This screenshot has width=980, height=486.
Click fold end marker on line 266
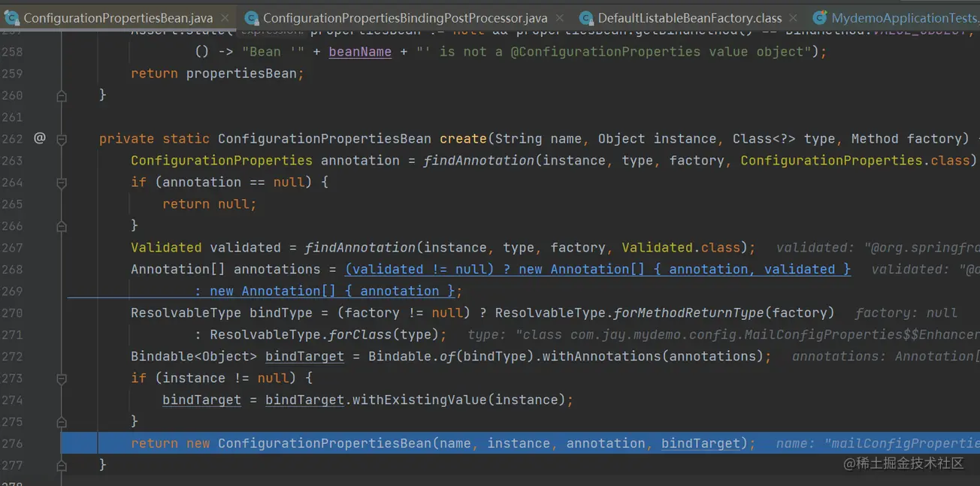pos(62,226)
